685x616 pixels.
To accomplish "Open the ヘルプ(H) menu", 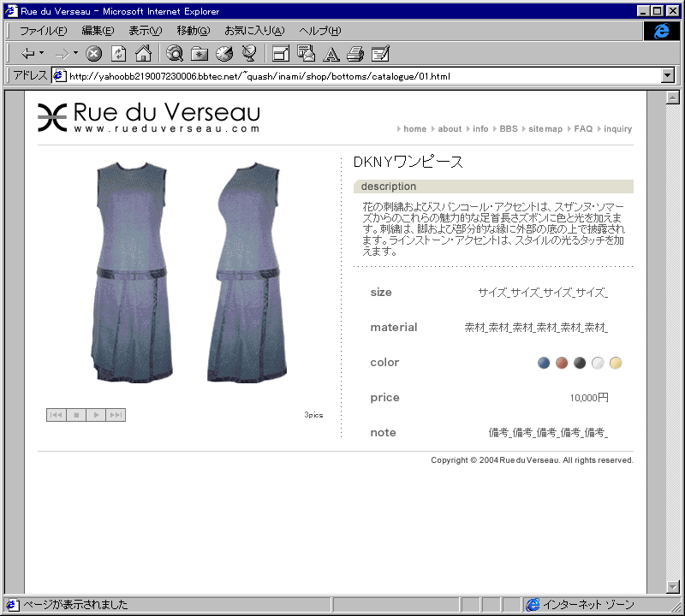I will [319, 31].
